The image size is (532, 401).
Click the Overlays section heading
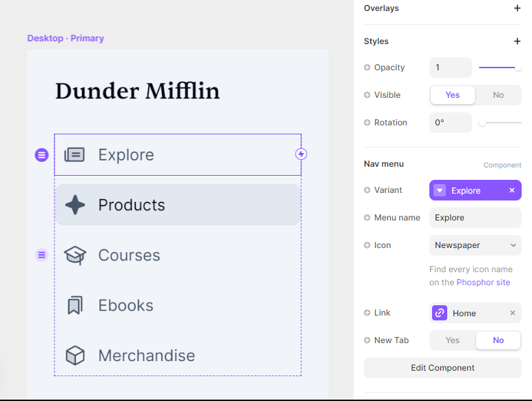pos(381,8)
